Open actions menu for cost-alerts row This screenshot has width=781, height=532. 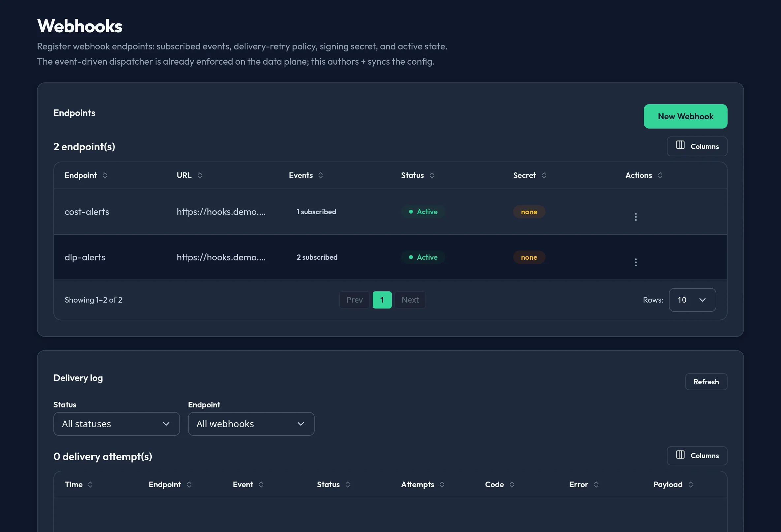pos(636,217)
